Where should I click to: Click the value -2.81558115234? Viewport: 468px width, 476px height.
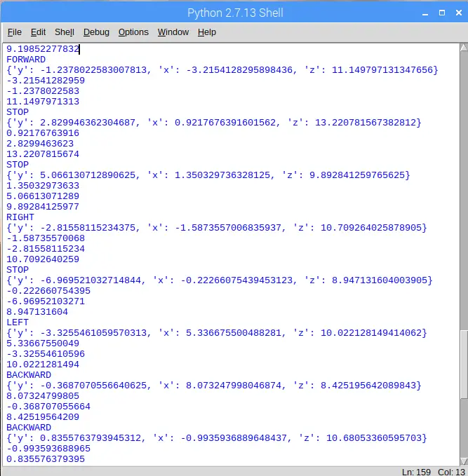46,249
